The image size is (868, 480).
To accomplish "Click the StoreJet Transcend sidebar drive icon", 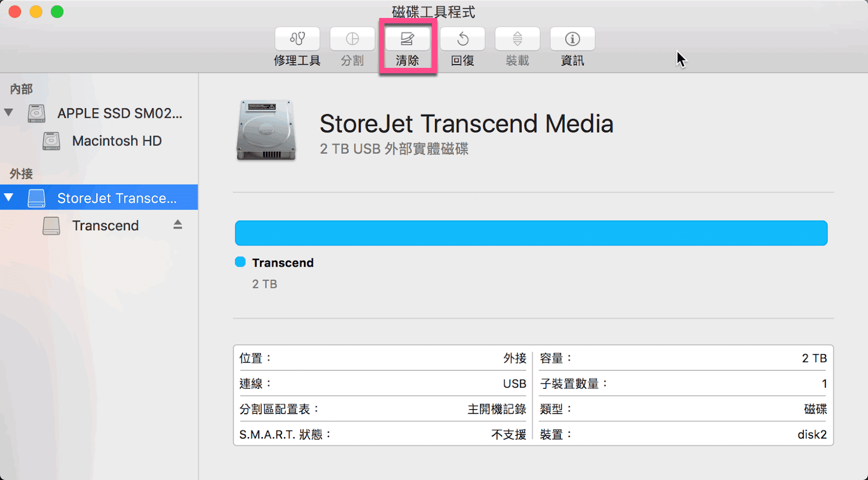I will (x=36, y=198).
